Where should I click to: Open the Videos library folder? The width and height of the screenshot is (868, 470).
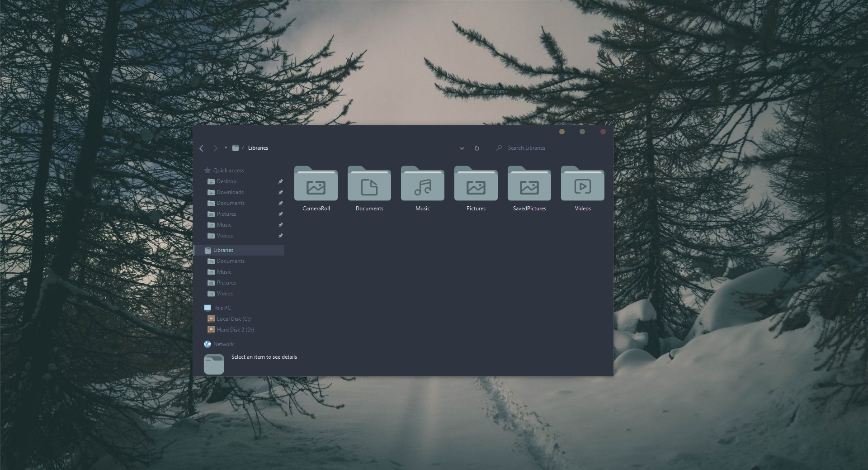[x=582, y=184]
